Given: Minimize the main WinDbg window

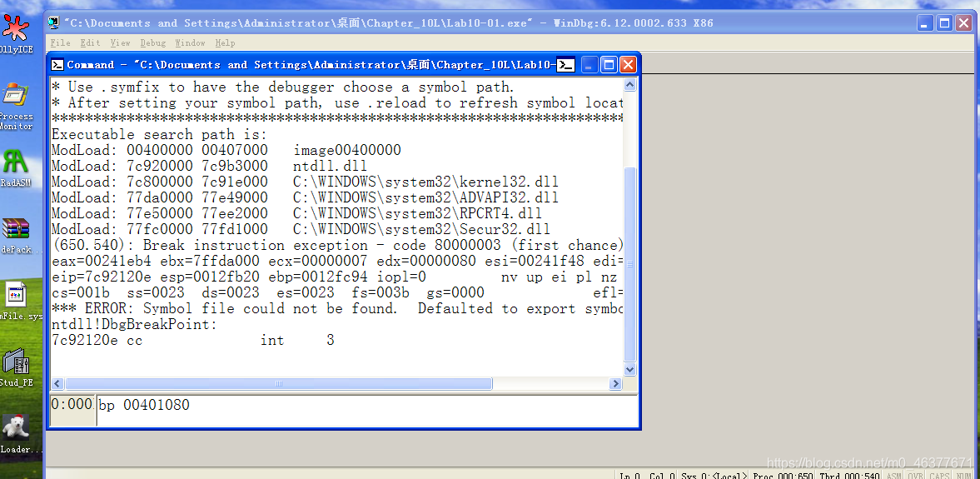Looking at the screenshot, I should (926, 24).
